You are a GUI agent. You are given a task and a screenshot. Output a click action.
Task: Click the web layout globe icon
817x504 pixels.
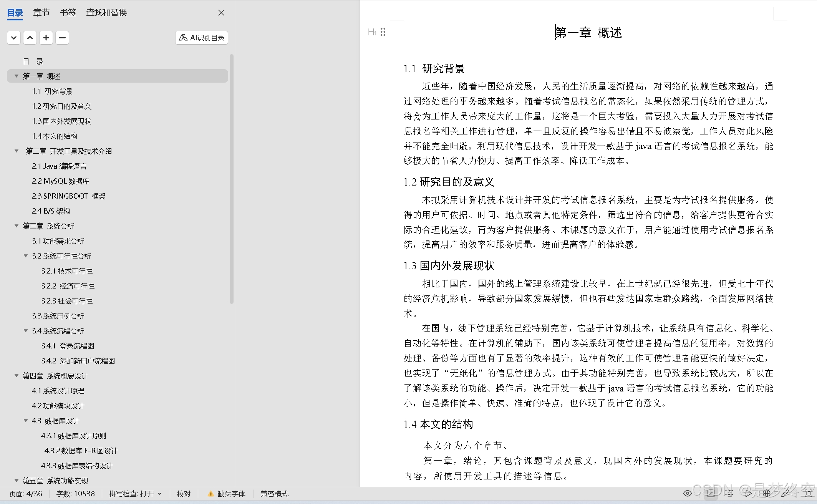click(767, 493)
